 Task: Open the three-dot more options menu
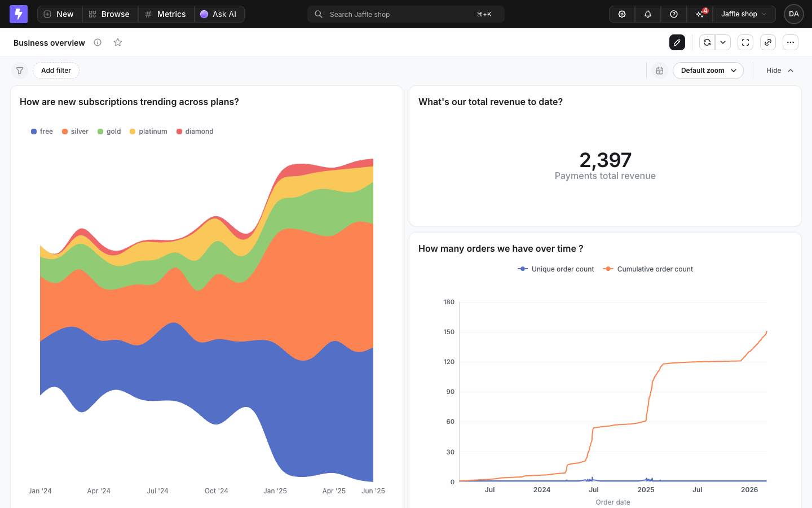791,42
